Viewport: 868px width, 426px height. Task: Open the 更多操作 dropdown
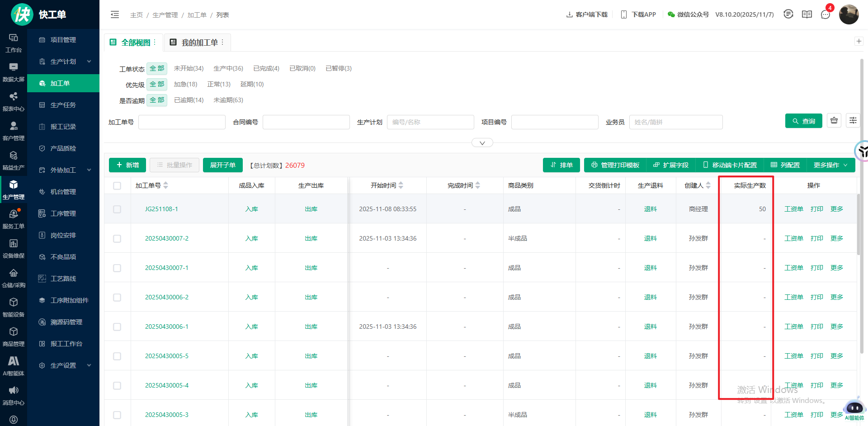pos(830,165)
